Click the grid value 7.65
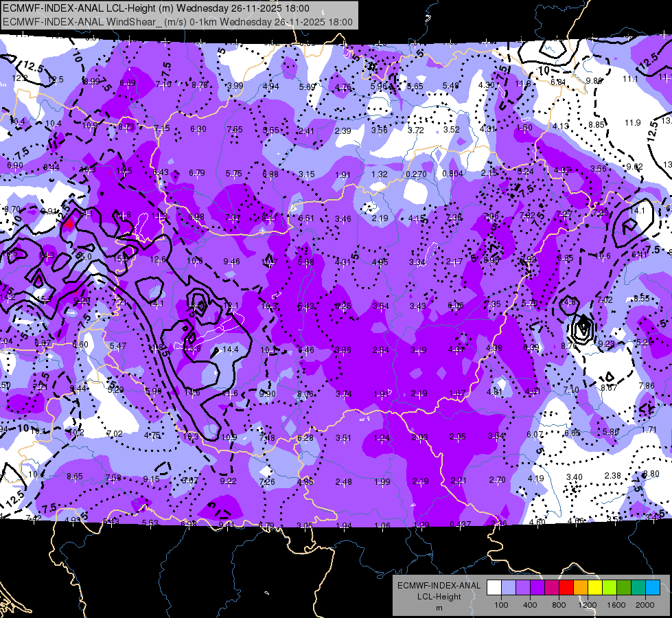Viewport: 672px width, 618px height. (235, 129)
